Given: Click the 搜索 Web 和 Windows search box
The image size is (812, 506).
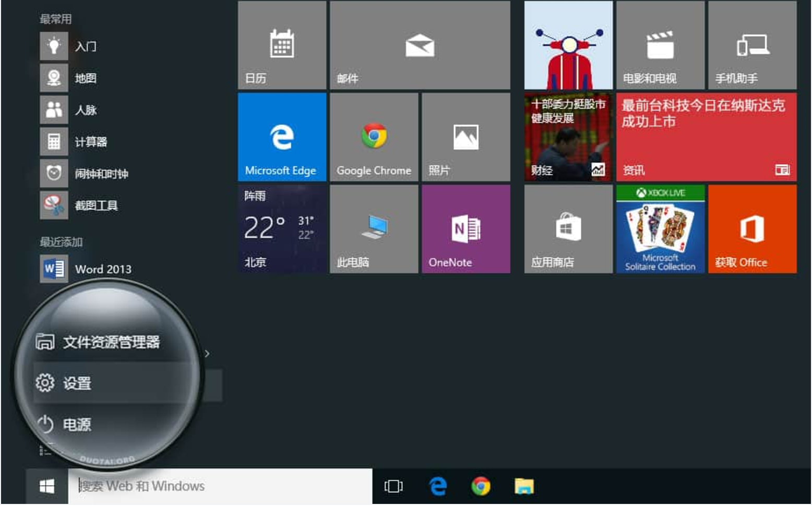Looking at the screenshot, I should 220,486.
